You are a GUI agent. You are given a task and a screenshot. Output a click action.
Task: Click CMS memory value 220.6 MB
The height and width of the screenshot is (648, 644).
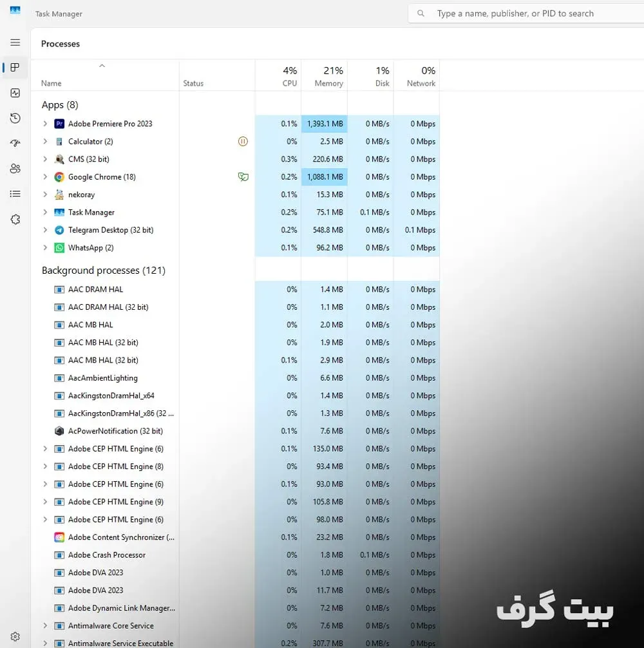point(328,159)
